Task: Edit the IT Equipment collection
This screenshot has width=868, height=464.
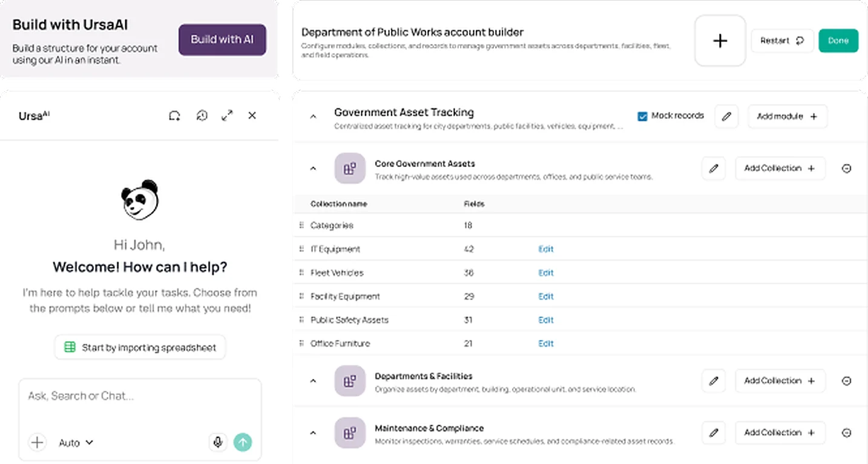Action: tap(546, 249)
